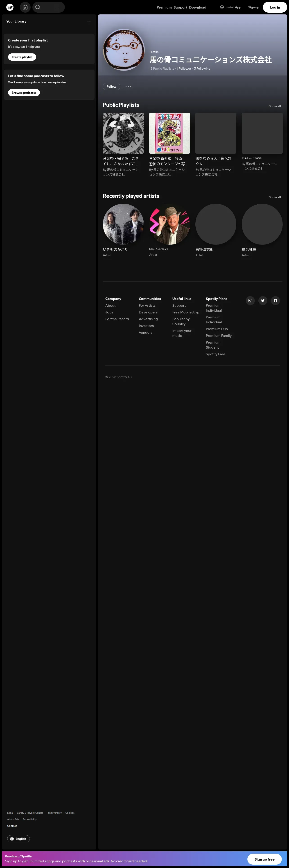Click the Sign up free button
Screen dimensions: 289x868
coord(264,859)
